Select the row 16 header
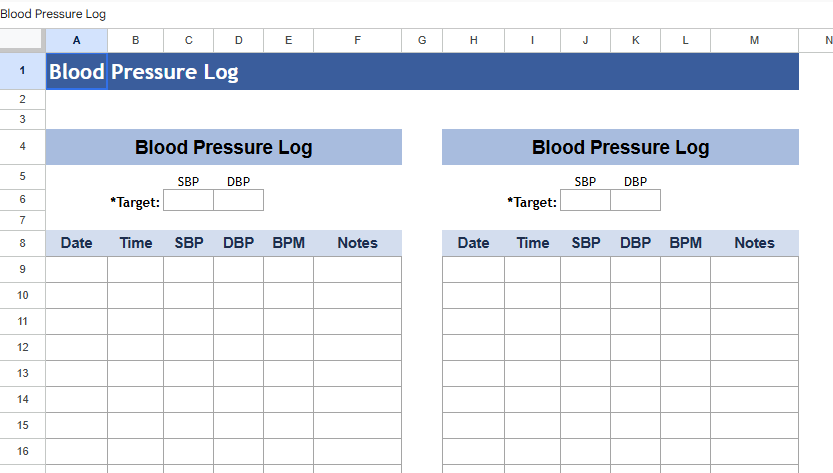The image size is (833, 473). click(x=22, y=451)
